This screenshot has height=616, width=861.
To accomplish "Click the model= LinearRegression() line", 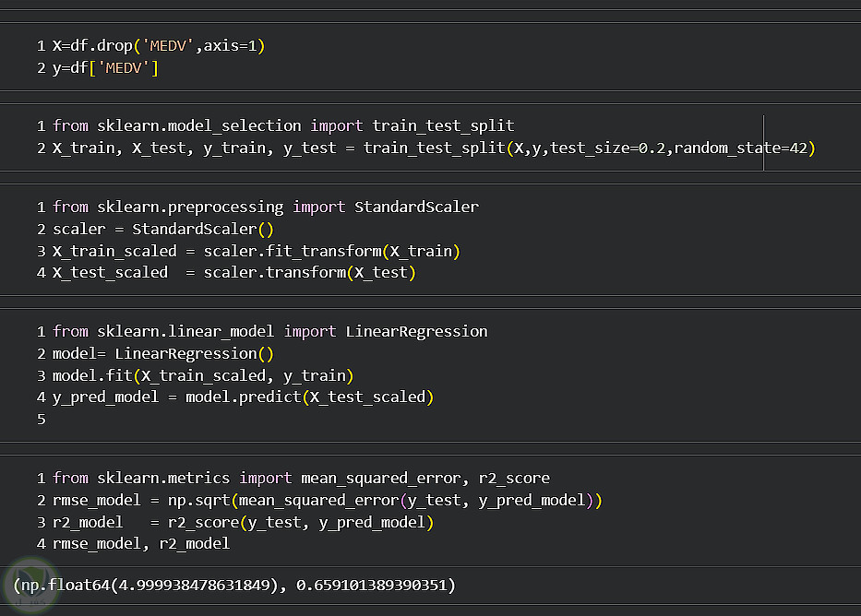I will (x=163, y=353).
